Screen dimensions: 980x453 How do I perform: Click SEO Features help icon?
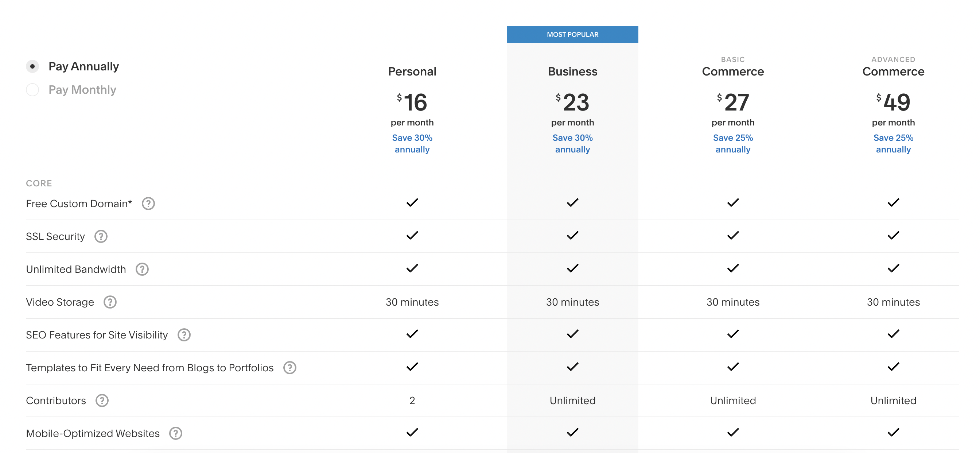pyautogui.click(x=184, y=334)
